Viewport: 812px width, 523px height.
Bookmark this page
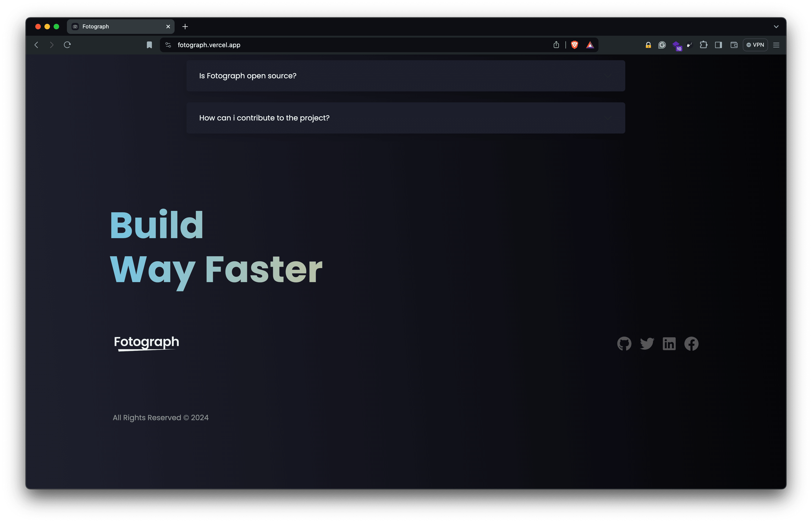tap(149, 45)
